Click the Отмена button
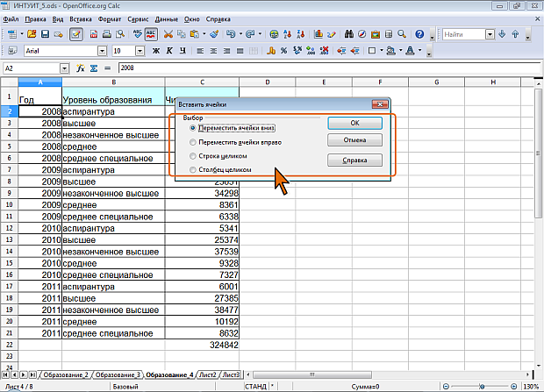 (354, 140)
